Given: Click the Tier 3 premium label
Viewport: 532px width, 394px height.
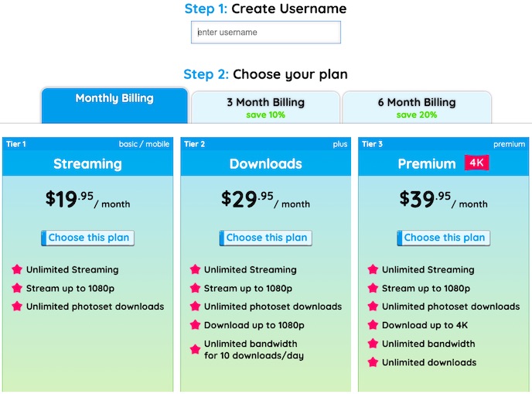Looking at the screenshot, I should [x=509, y=144].
